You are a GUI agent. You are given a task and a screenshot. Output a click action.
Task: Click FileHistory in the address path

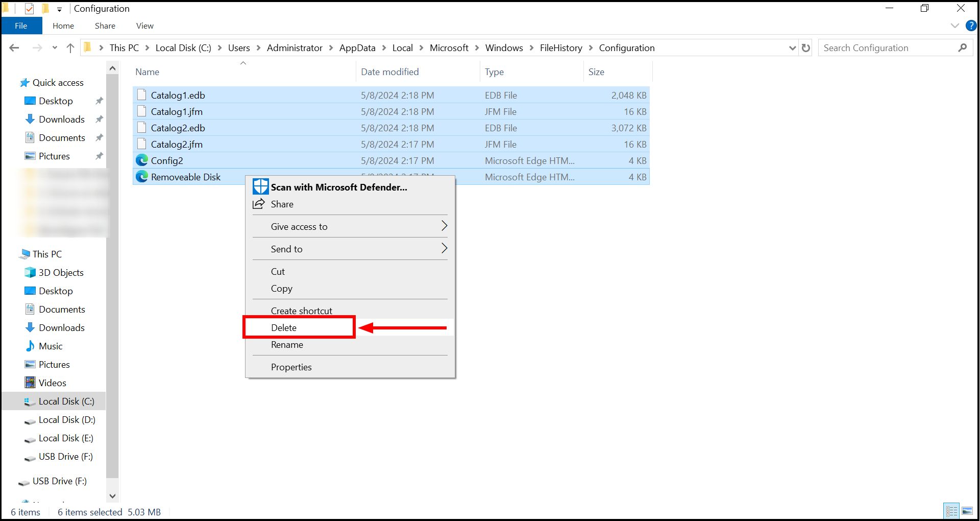tap(561, 48)
